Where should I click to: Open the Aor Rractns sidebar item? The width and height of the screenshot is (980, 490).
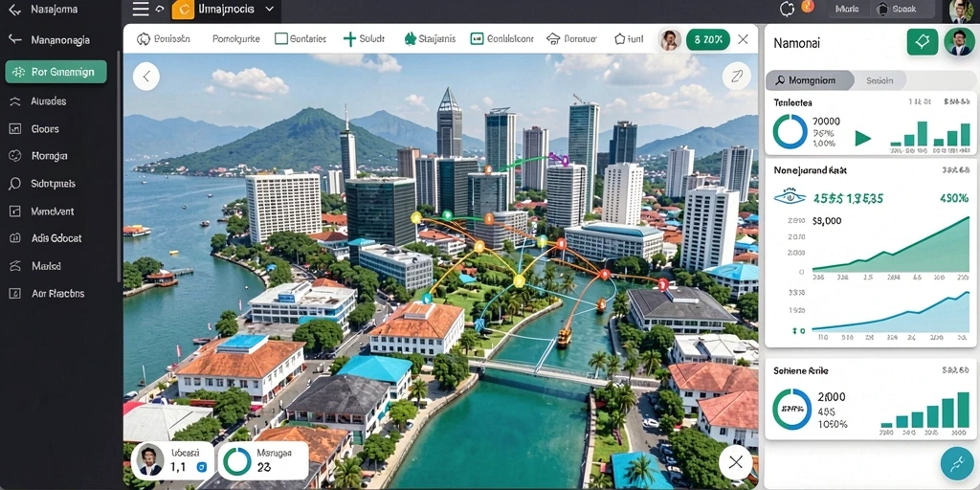pyautogui.click(x=57, y=293)
